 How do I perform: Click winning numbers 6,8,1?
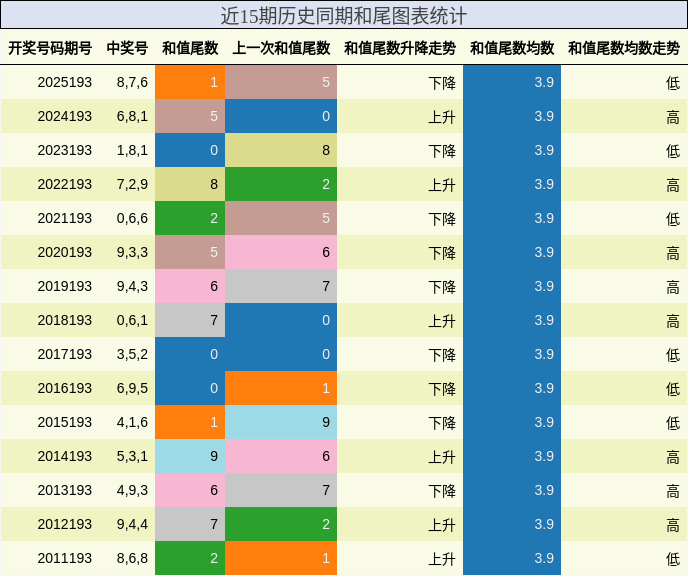tap(132, 116)
